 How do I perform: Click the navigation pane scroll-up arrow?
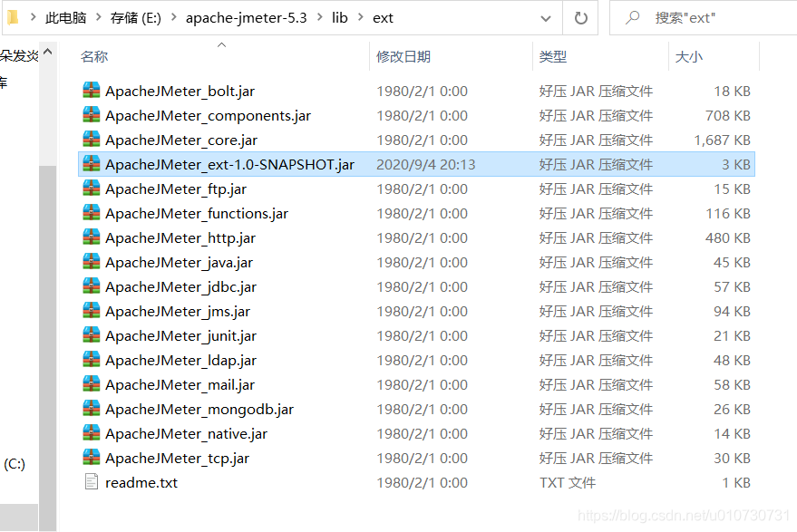click(48, 52)
